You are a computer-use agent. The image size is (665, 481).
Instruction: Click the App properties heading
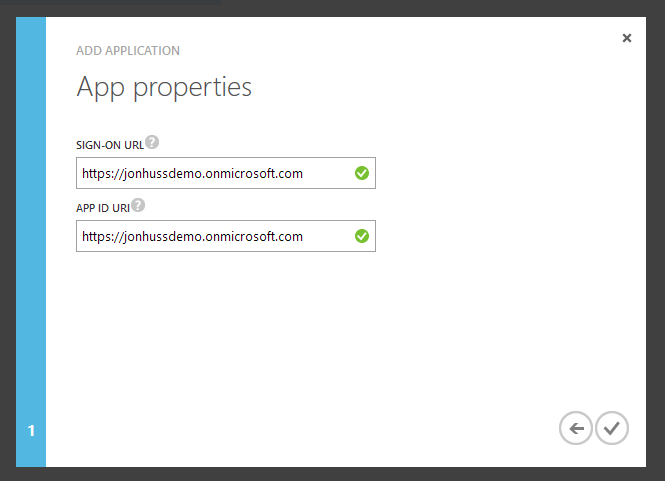tap(164, 88)
